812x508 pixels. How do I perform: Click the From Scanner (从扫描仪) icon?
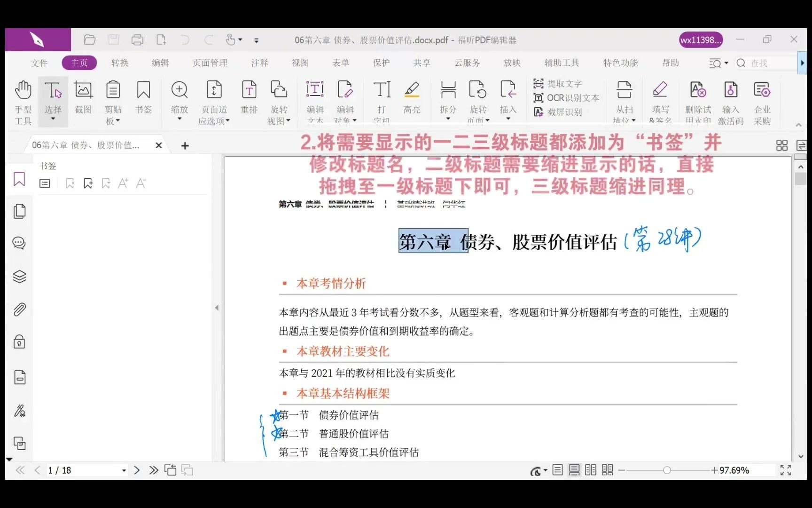coord(624,90)
